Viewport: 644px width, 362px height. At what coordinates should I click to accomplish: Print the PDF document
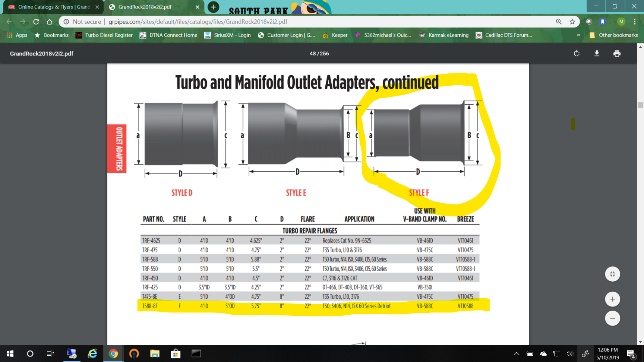[x=617, y=53]
